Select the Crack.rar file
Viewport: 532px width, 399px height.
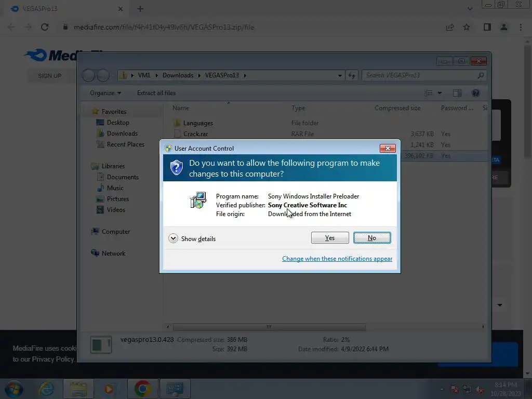click(x=195, y=134)
